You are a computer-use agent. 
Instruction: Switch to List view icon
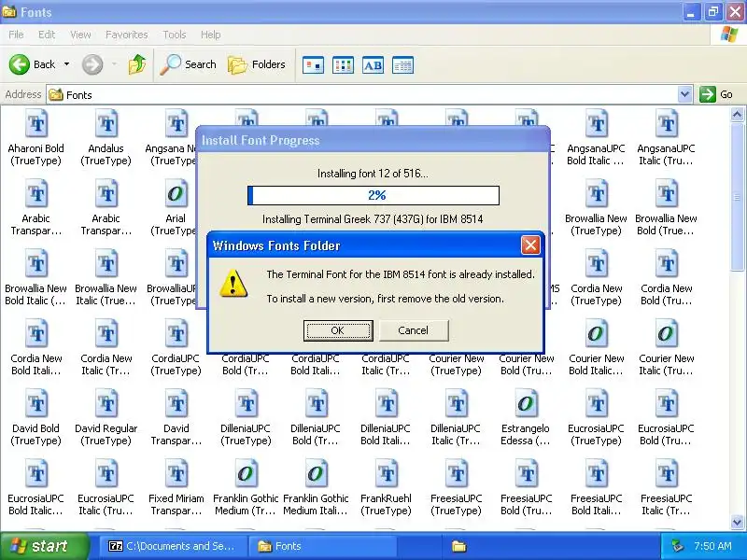coord(343,65)
